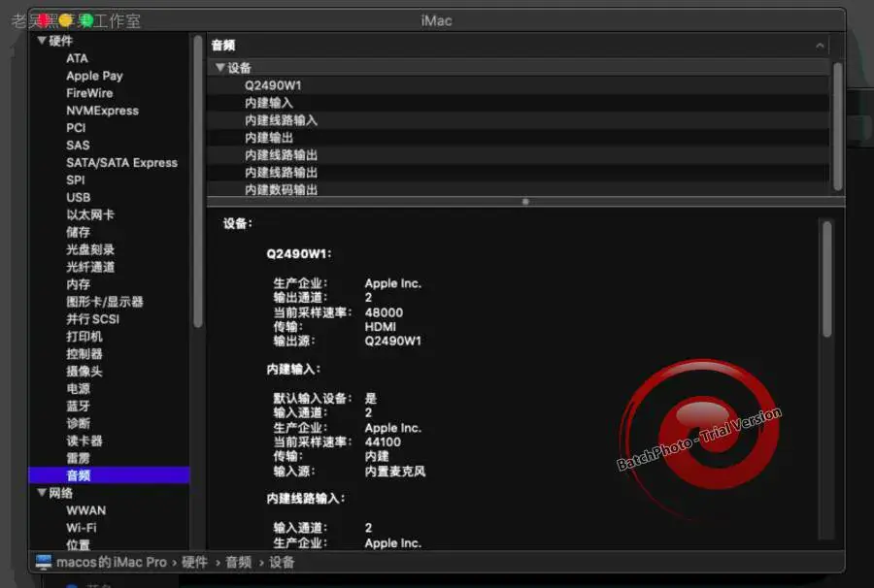
Task: Open the NVMExpress section
Action: [x=102, y=111]
